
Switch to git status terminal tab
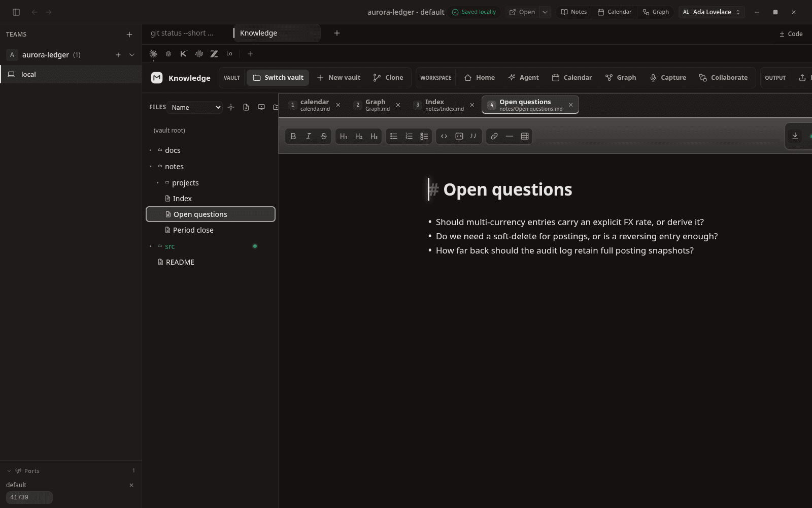click(182, 33)
